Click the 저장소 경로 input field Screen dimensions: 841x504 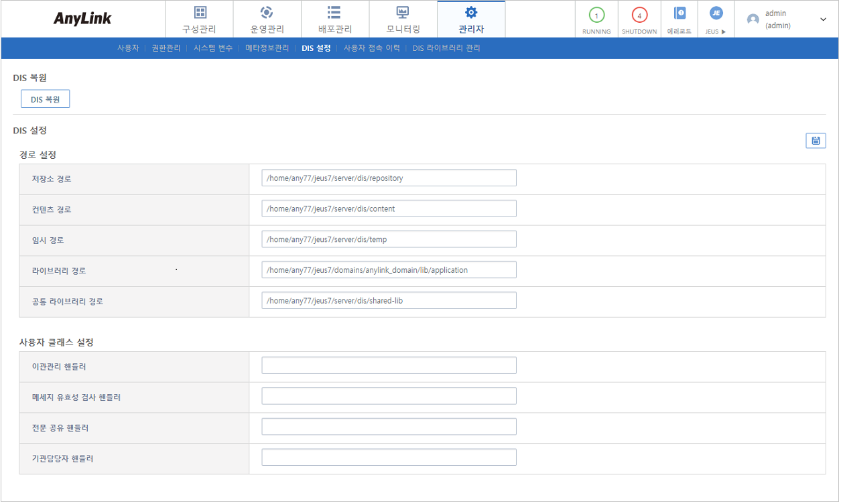tap(389, 178)
